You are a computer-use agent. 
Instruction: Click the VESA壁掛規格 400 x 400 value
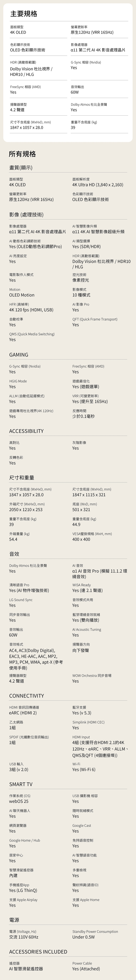(81, 539)
